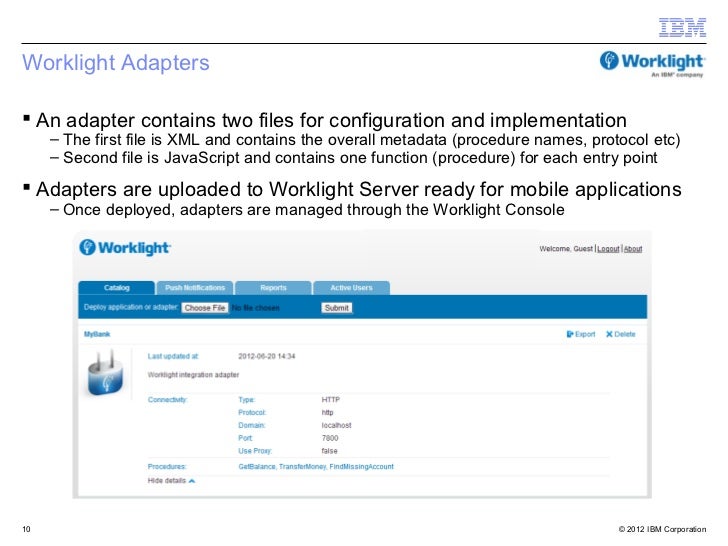Collapse adapter with Hide details
This screenshot has width=728, height=546.
click(171, 481)
